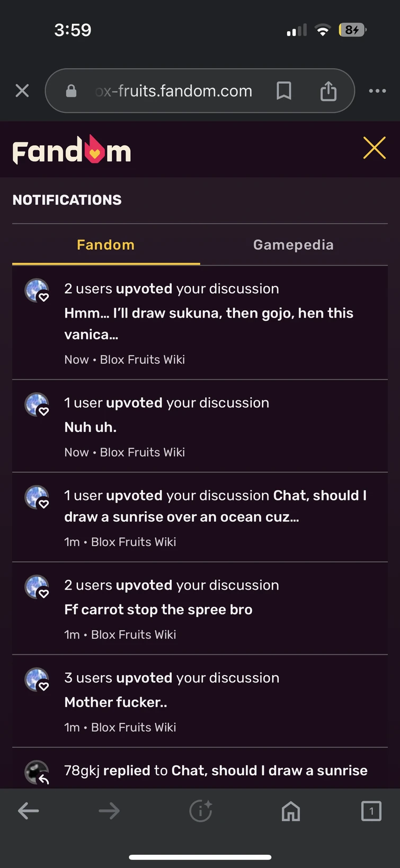Switch to the Gamepedia tab

293,245
